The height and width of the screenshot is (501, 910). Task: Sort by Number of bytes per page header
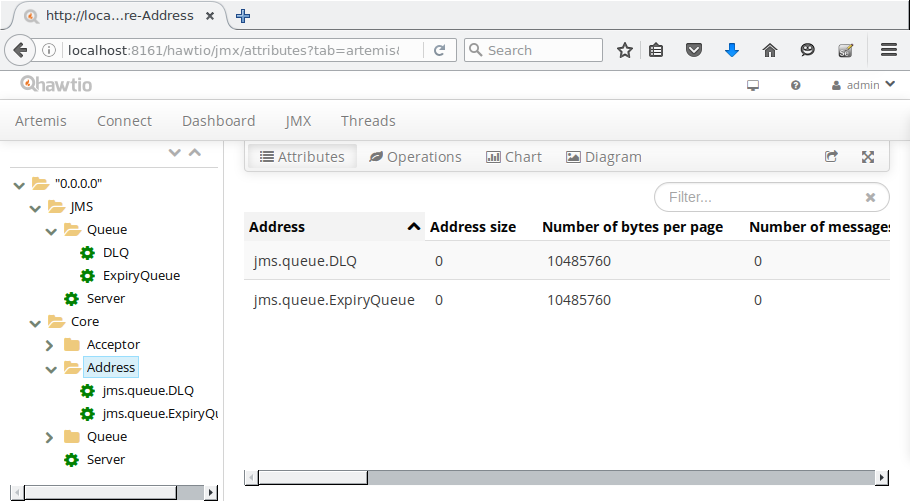tap(633, 227)
